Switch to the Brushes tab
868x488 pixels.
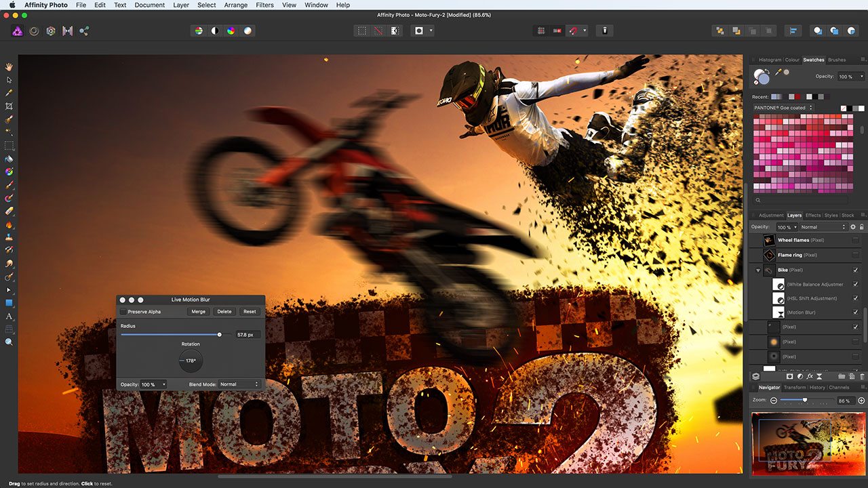point(837,60)
